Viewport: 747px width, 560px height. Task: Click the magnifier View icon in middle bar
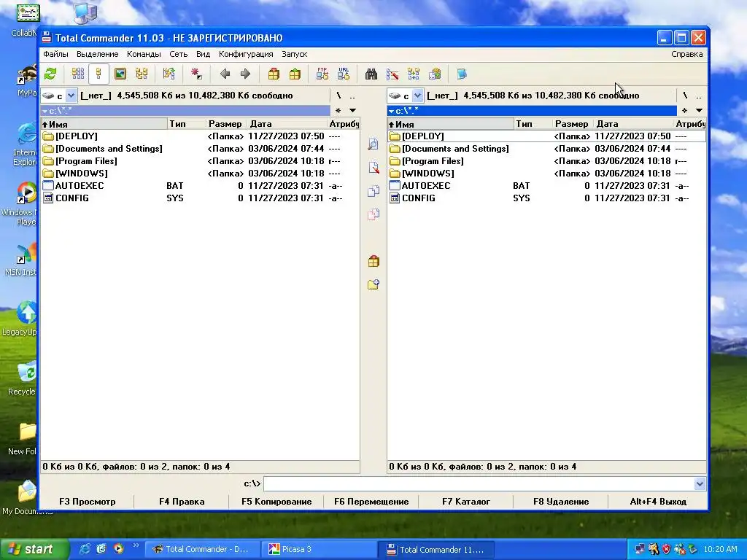[373, 144]
